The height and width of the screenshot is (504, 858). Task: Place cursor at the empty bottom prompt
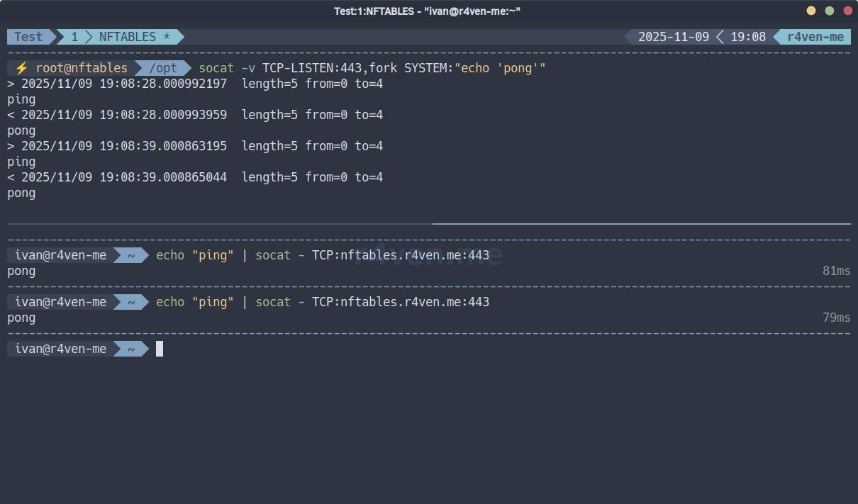pyautogui.click(x=160, y=349)
